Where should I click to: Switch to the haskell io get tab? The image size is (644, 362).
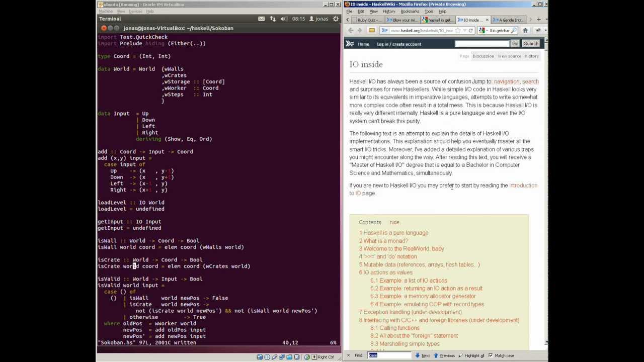pyautogui.click(x=438, y=20)
